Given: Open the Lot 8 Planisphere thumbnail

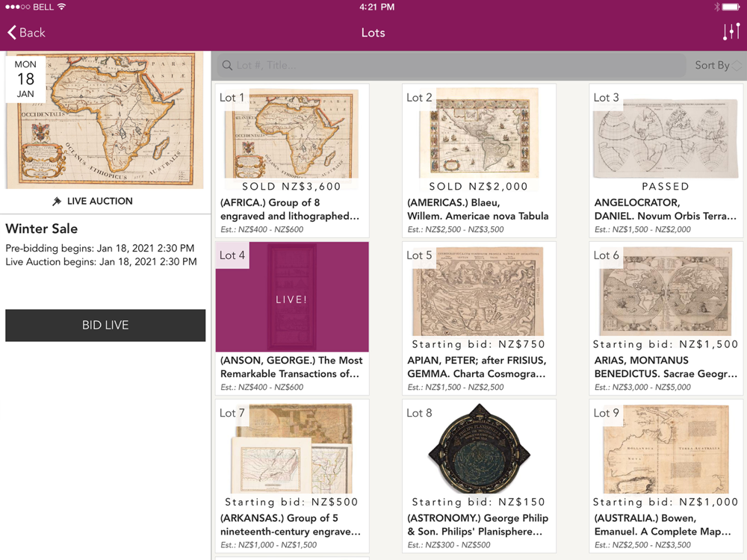Looking at the screenshot, I should [x=479, y=449].
